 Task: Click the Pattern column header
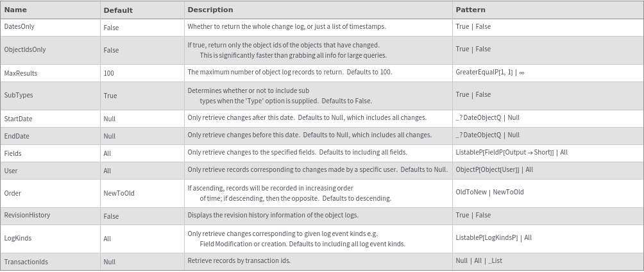tap(470, 10)
